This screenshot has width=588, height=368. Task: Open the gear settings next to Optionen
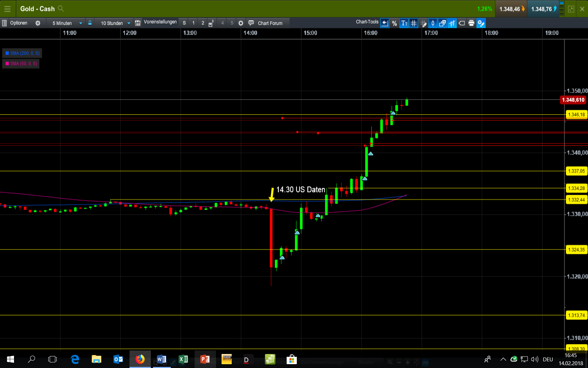38,23
